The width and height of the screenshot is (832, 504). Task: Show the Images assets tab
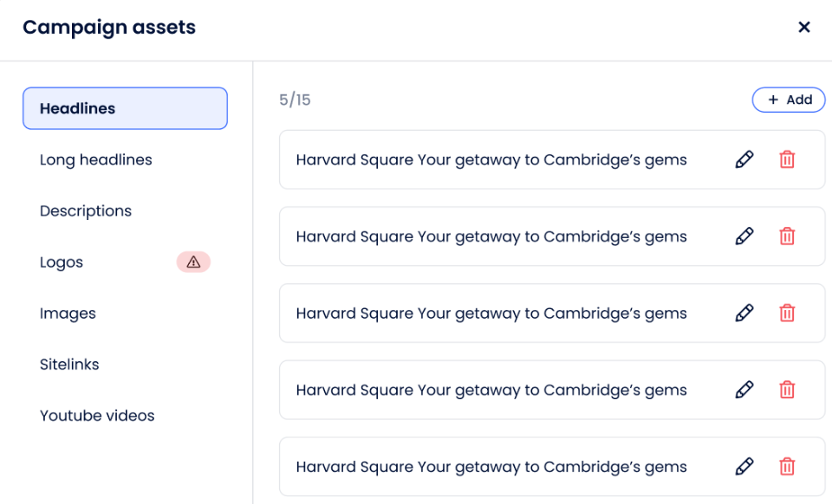(x=68, y=313)
